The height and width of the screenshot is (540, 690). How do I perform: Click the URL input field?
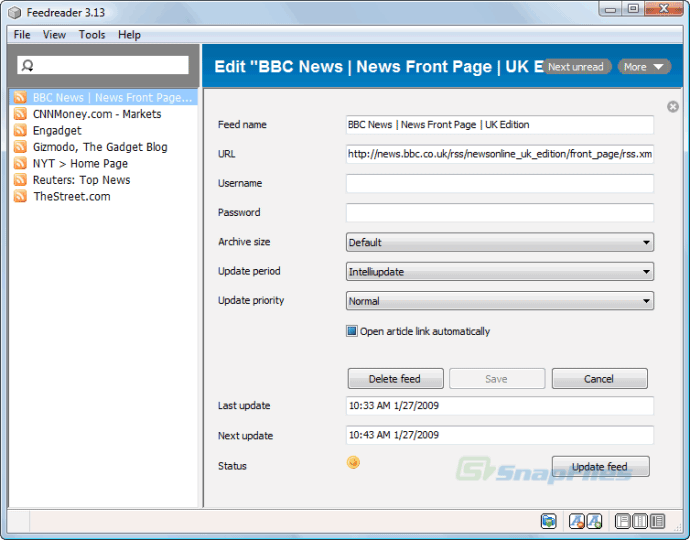[500, 154]
